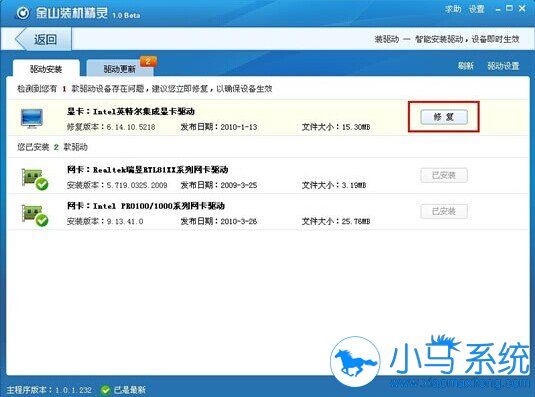Click the 刷新 refresh link

click(465, 65)
